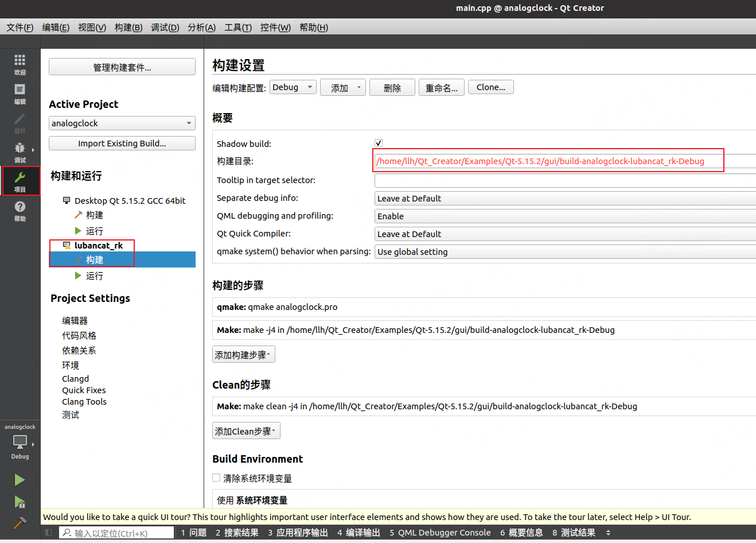Click the hammer icon next to Desktop kit's 构建
This screenshot has width=756, height=543.
click(x=79, y=215)
